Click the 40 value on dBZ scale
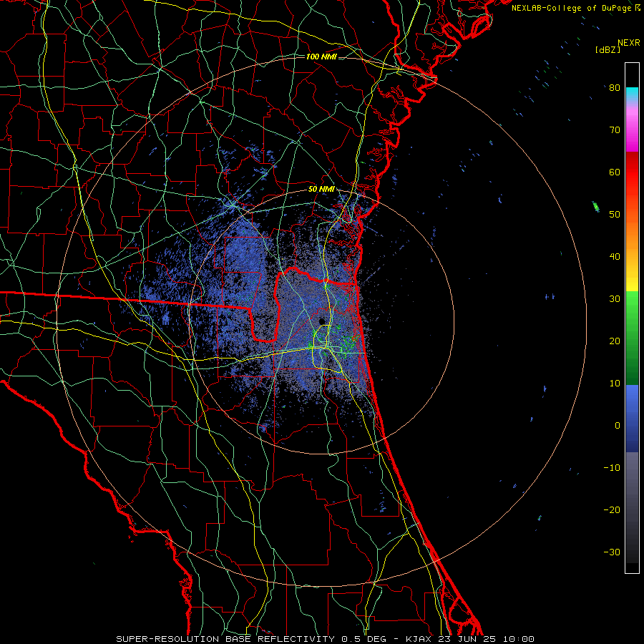 [x=615, y=257]
